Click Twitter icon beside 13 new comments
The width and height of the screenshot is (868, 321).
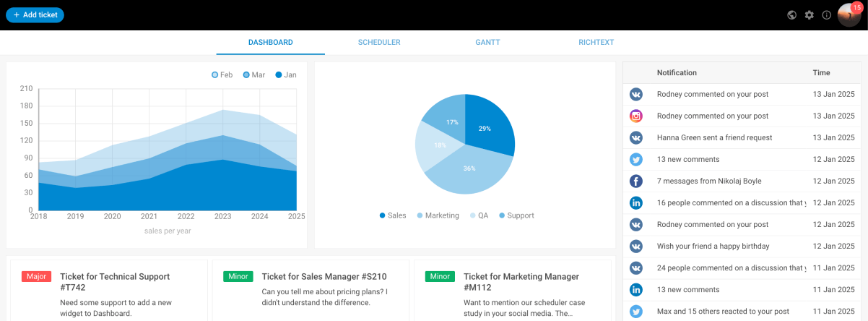coord(636,159)
